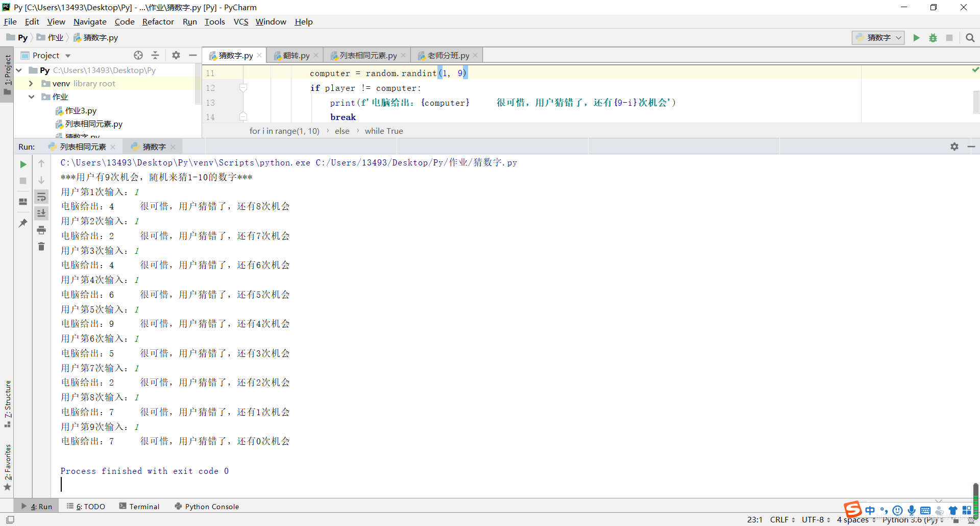This screenshot has width=980, height=526.
Task: Restore layout icon in Run panel
Action: point(23,202)
